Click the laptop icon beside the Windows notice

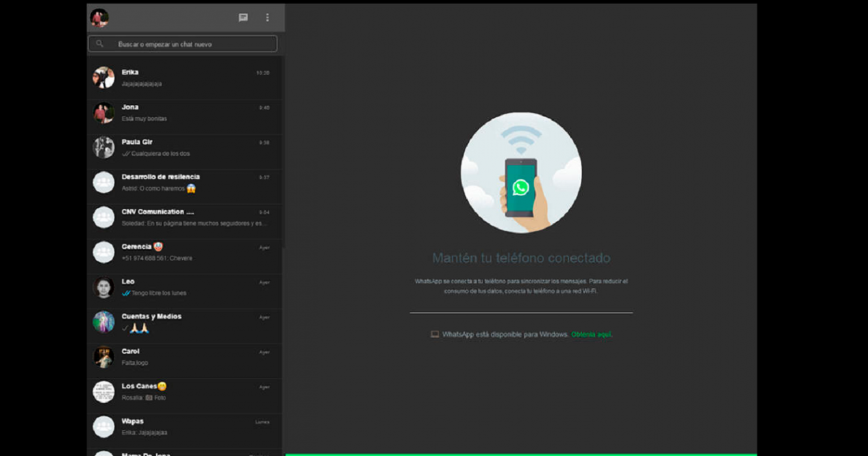click(x=434, y=334)
